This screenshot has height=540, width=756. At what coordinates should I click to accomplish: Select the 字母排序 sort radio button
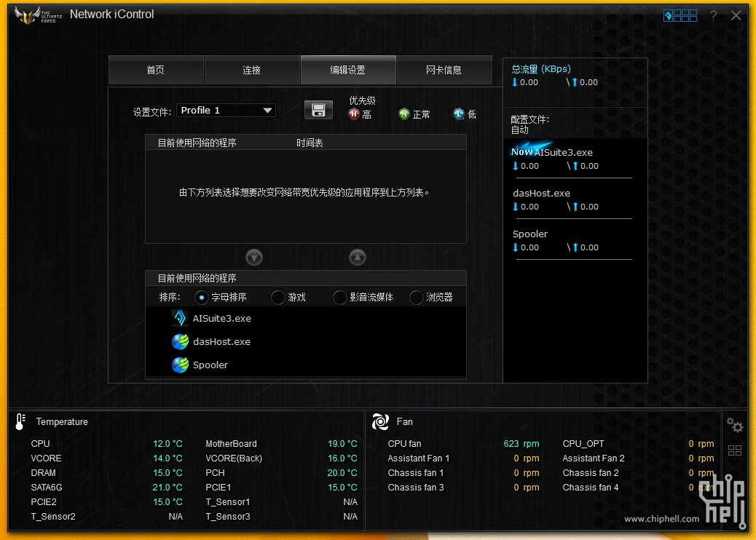click(x=202, y=298)
